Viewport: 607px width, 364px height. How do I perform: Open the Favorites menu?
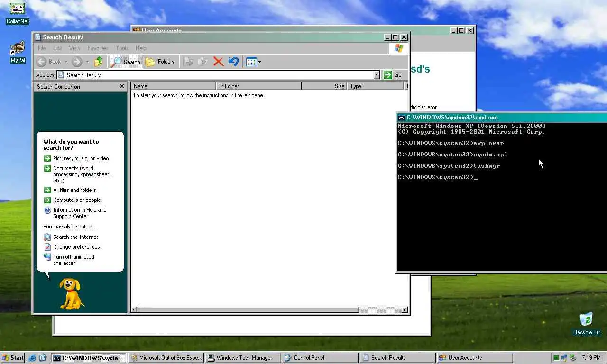tap(98, 48)
